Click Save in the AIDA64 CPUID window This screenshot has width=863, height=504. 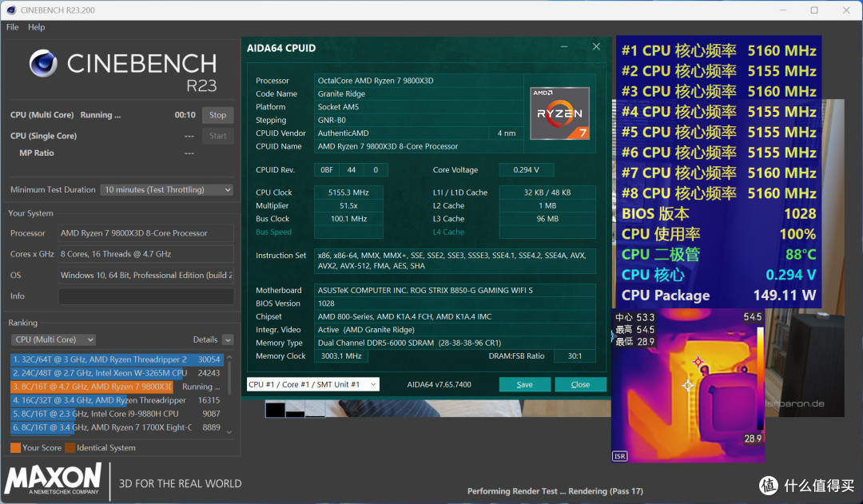click(x=524, y=385)
